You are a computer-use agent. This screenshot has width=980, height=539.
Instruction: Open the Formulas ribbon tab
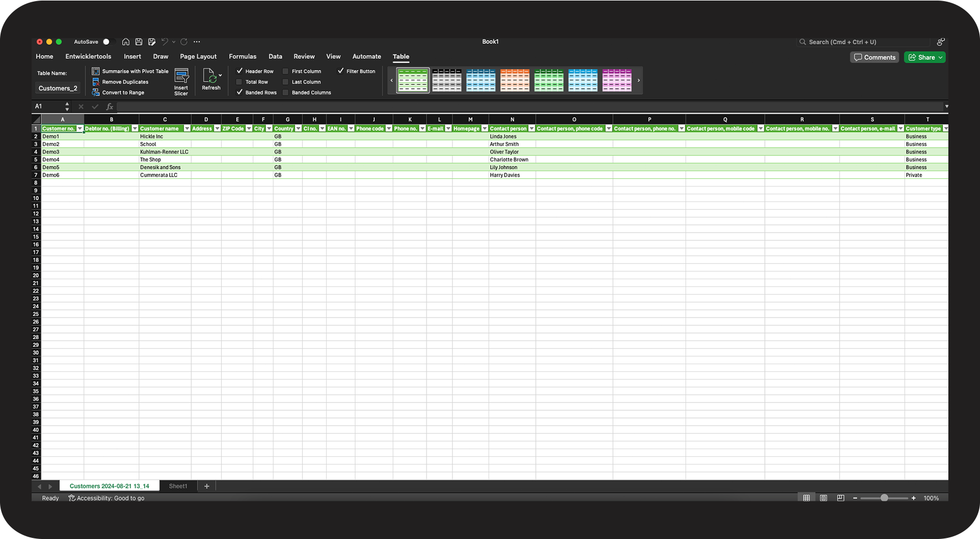[242, 57]
